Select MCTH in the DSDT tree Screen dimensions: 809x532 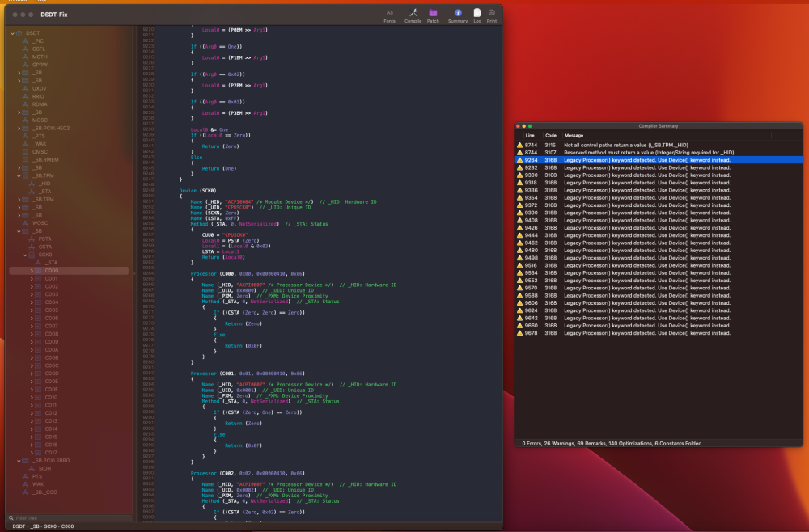[x=40, y=57]
